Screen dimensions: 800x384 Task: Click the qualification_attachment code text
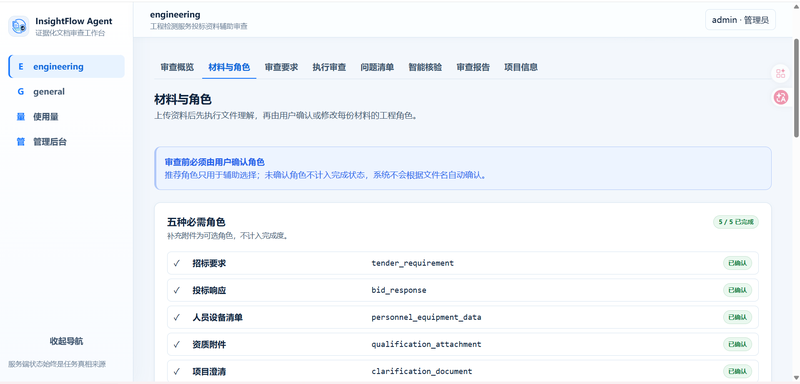point(426,344)
